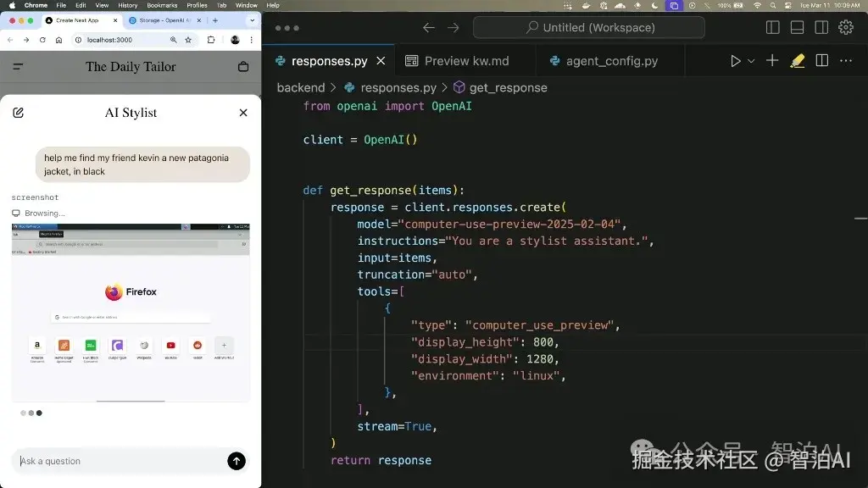This screenshot has height=488, width=868.
Task: Open the Apple menu
Action: point(12,6)
